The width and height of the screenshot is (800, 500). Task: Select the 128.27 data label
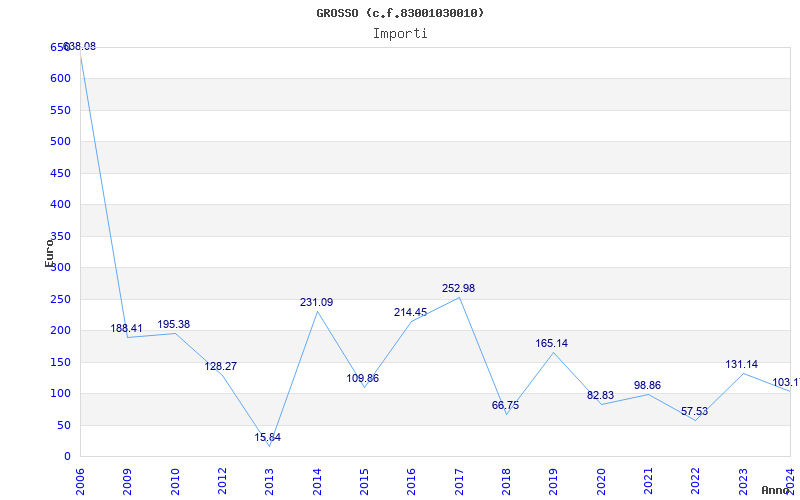pos(221,366)
